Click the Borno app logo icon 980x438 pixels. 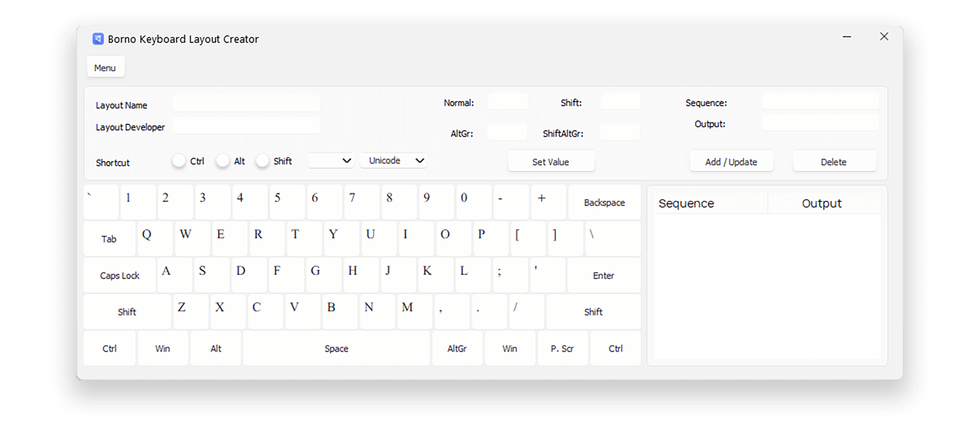click(98, 39)
